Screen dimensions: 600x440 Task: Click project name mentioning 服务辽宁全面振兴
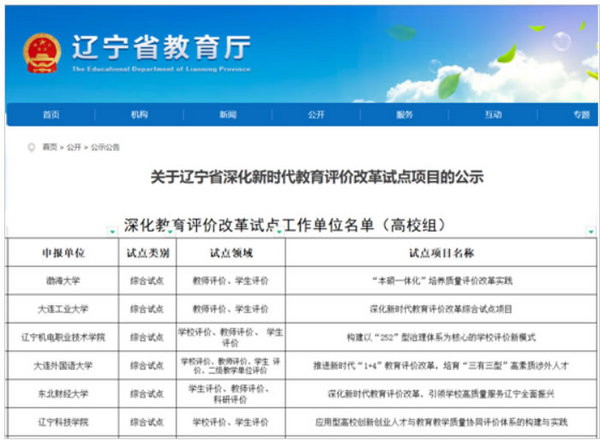tap(441, 394)
